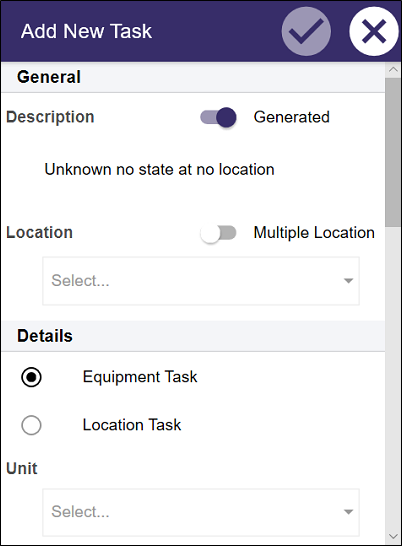Close the Add New Task dialog

(374, 31)
